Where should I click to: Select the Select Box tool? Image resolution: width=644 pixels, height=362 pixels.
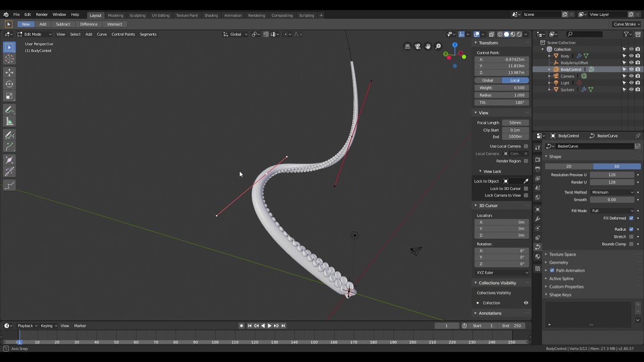pos(9,47)
